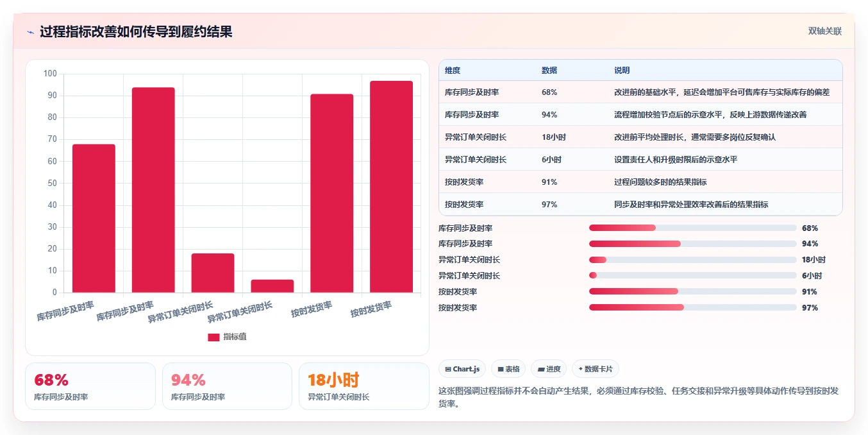This screenshot has width=868, height=435.
Task: Click the footer paragraph starting 这张图强调
Action: coord(639,397)
